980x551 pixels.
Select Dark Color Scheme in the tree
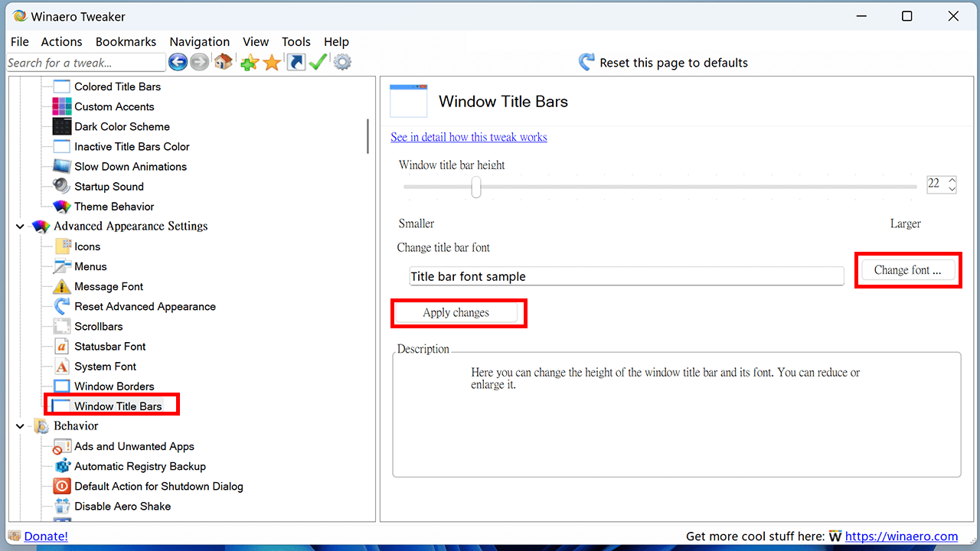(122, 127)
